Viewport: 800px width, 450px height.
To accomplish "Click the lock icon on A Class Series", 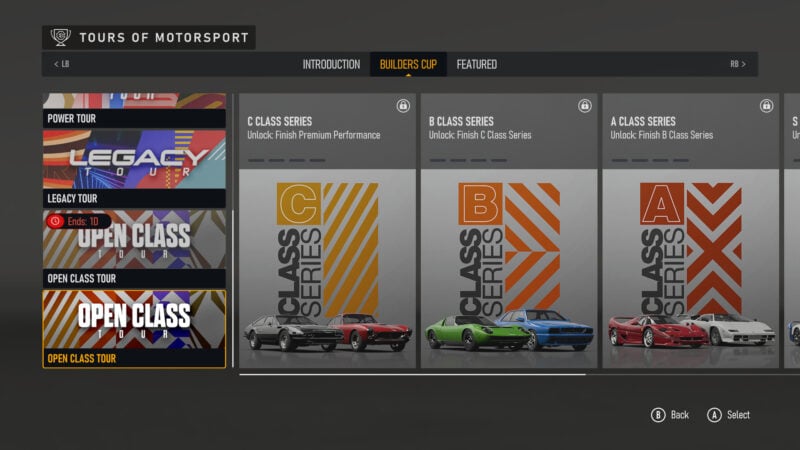I will point(766,106).
